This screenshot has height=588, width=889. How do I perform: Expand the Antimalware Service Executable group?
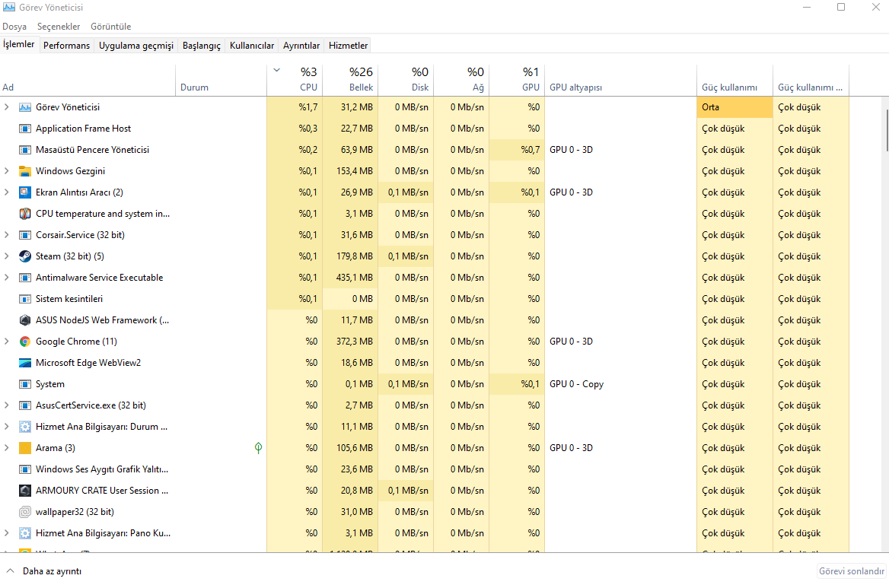(7, 278)
